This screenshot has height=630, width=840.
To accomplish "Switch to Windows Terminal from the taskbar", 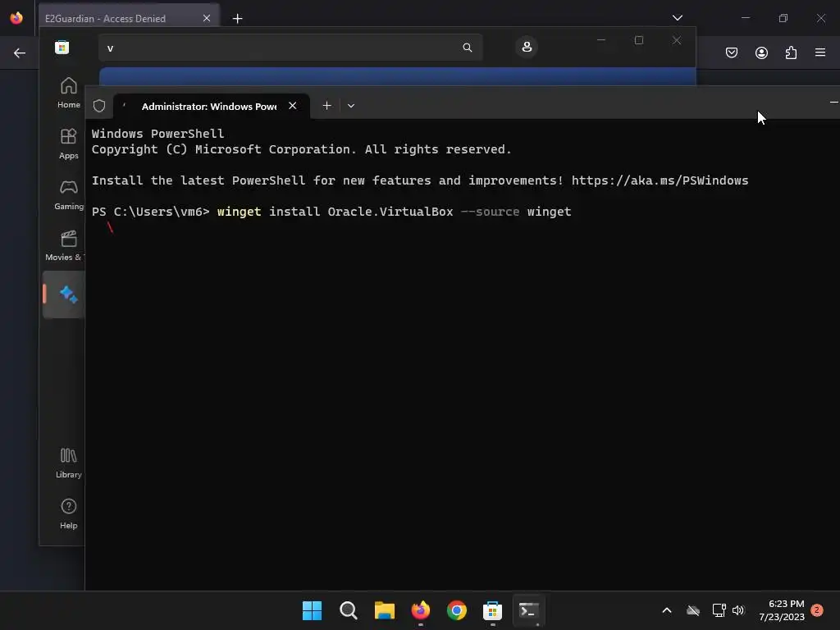I will tap(529, 610).
